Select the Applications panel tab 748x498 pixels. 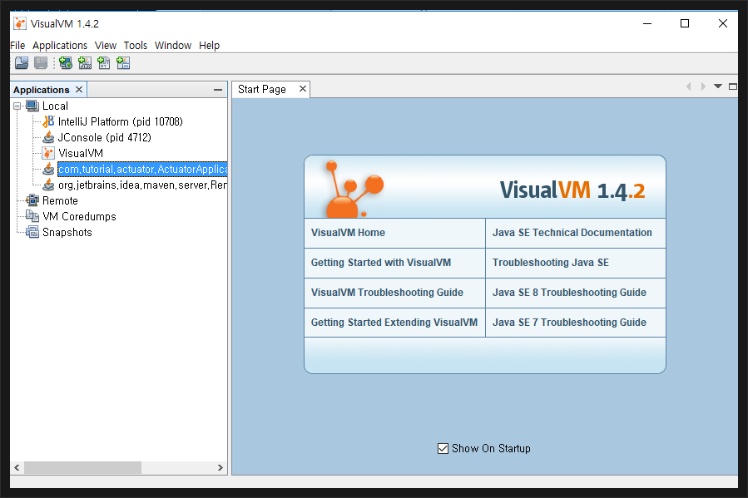[x=42, y=90]
